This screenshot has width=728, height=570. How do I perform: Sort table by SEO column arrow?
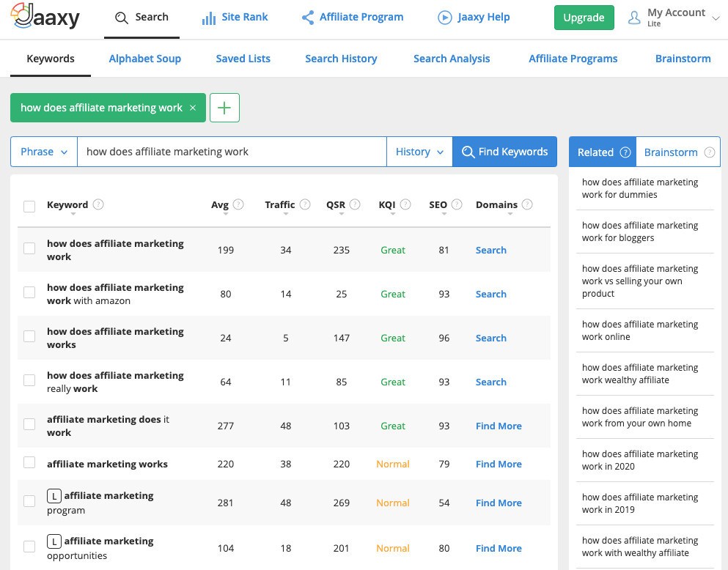444,214
